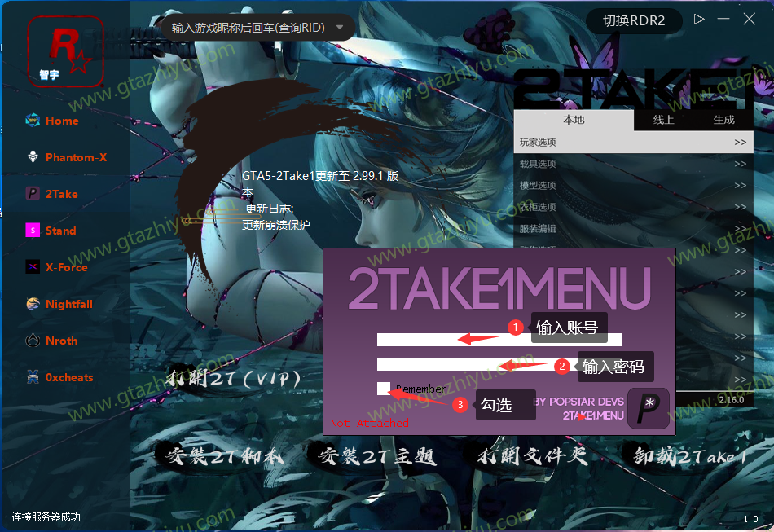The image size is (774, 532).
Task: Click the 2Take purple P icon
Action: click(33, 193)
